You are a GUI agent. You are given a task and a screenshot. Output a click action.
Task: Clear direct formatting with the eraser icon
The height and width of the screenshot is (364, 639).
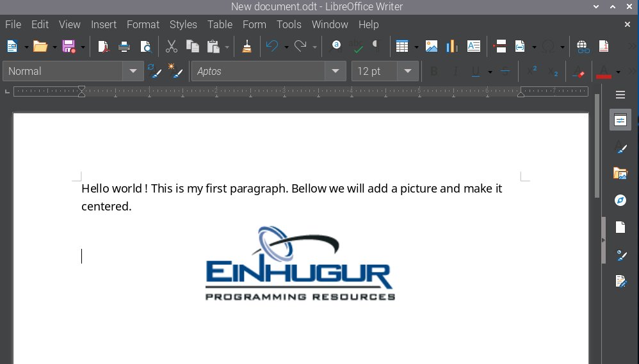[579, 72]
